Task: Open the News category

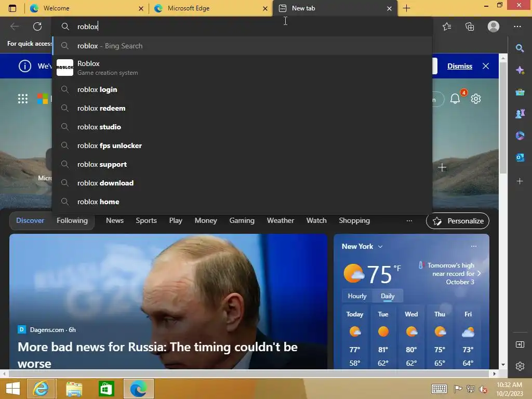Action: [x=115, y=220]
